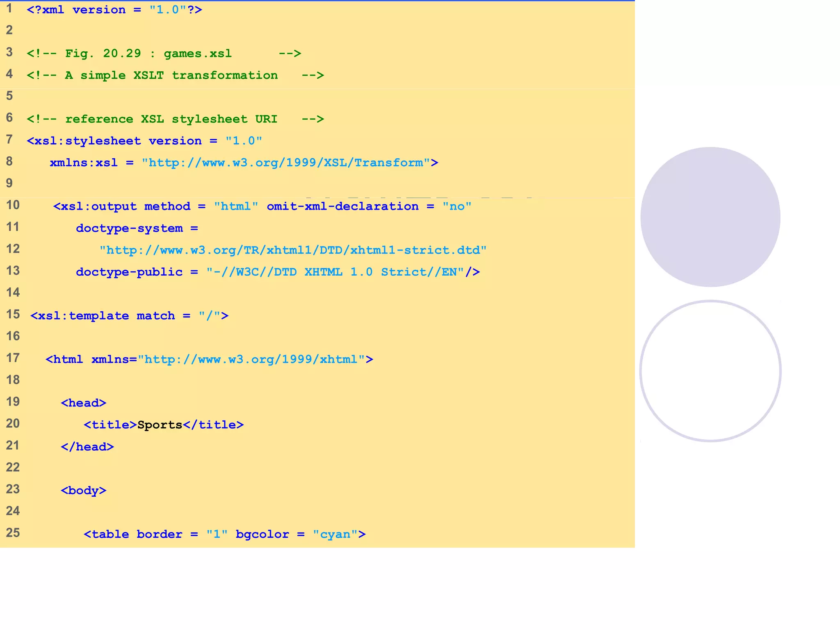Click the closing '</title>' tag

213,425
